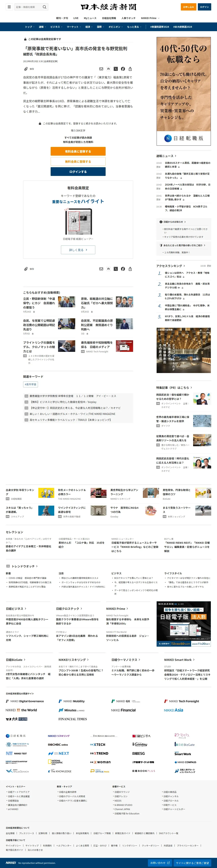Open the Myニュース menu item

[90, 18]
